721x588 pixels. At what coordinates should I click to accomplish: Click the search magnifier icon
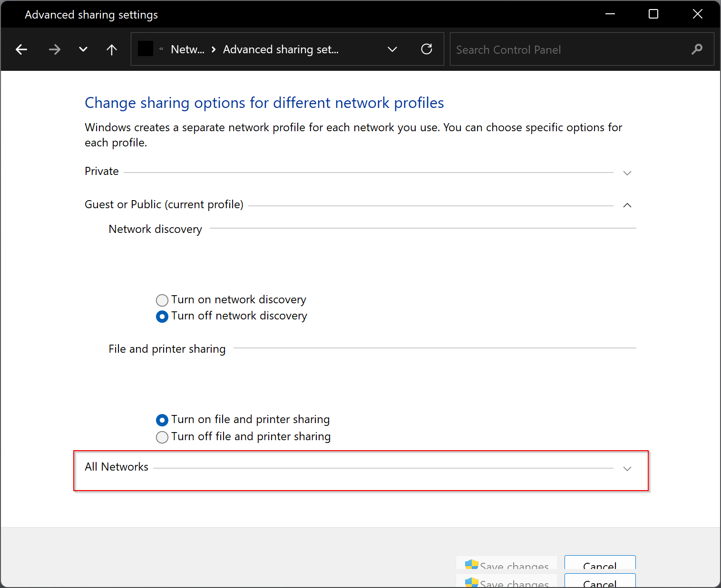pos(697,49)
